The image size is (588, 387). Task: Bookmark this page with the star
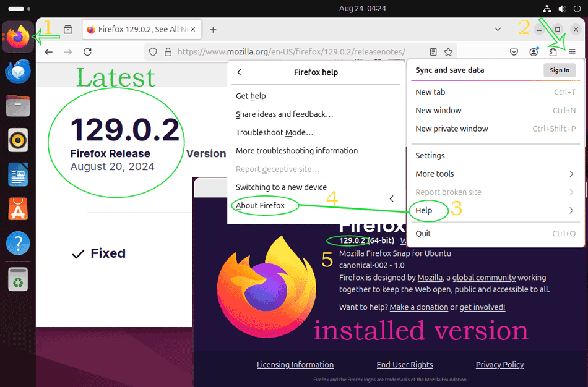tap(448, 52)
